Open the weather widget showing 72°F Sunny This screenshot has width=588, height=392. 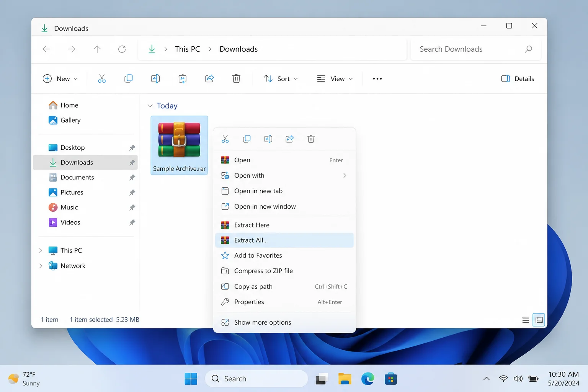(24, 379)
